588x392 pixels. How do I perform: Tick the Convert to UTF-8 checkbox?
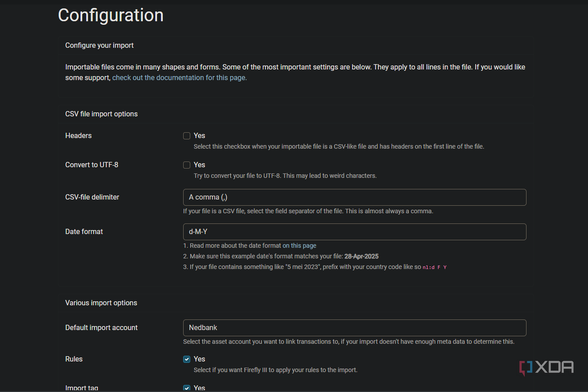[x=187, y=165]
